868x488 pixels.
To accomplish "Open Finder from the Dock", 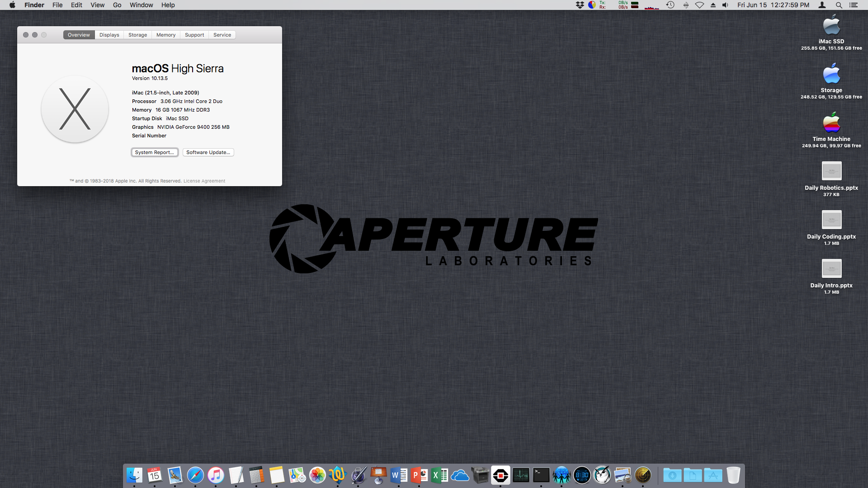I will point(134,475).
